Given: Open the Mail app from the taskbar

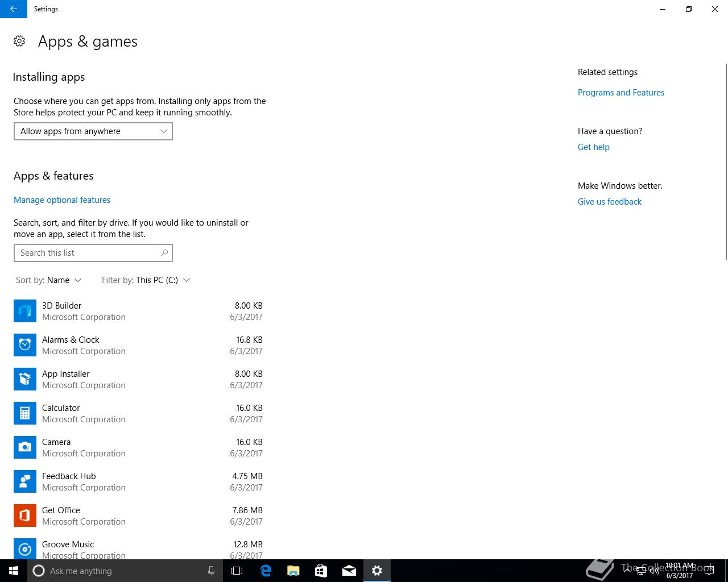Looking at the screenshot, I should click(x=349, y=571).
